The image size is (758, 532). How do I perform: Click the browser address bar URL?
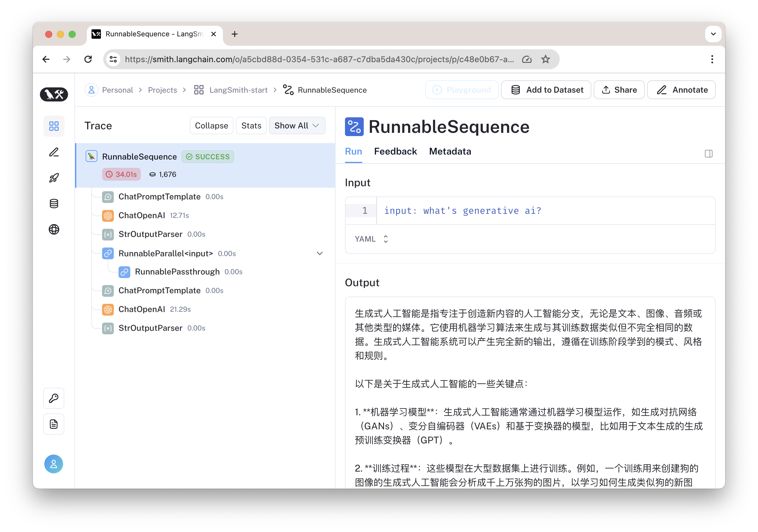pyautogui.click(x=319, y=60)
